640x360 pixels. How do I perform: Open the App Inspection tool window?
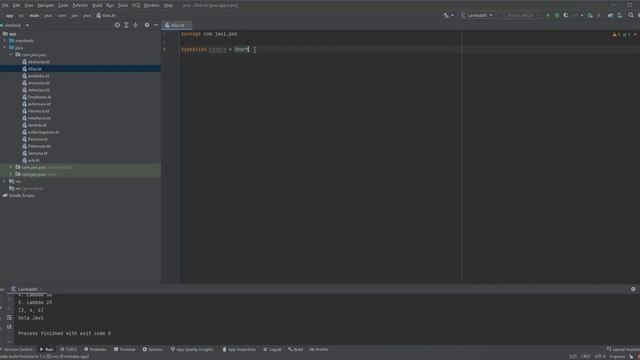point(239,349)
